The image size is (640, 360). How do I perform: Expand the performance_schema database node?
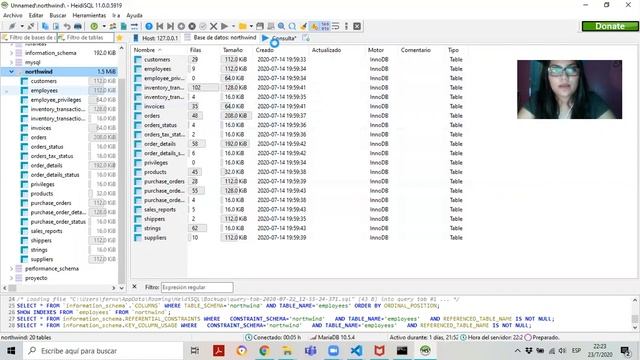[x=11, y=269]
